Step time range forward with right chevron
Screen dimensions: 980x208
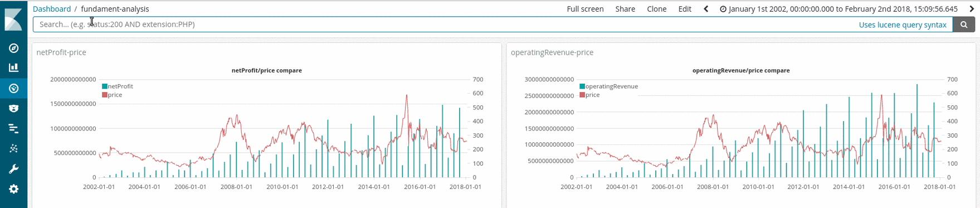point(972,9)
